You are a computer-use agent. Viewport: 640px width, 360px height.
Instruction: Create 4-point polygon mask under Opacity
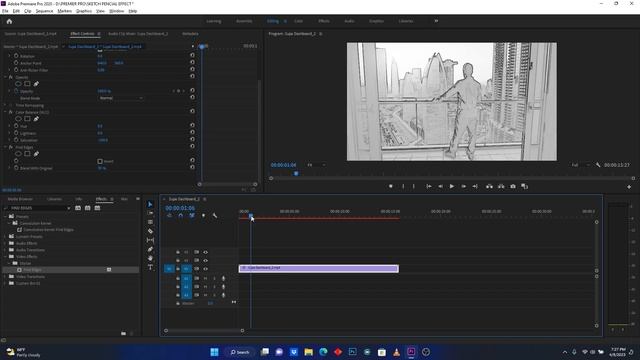27,84
